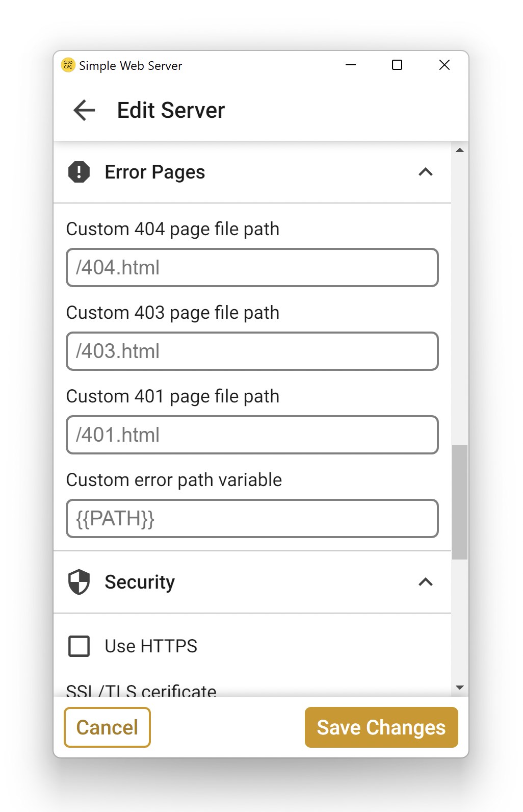523x812 pixels.
Task: Maximize the Simple Web Server window
Action: (397, 65)
